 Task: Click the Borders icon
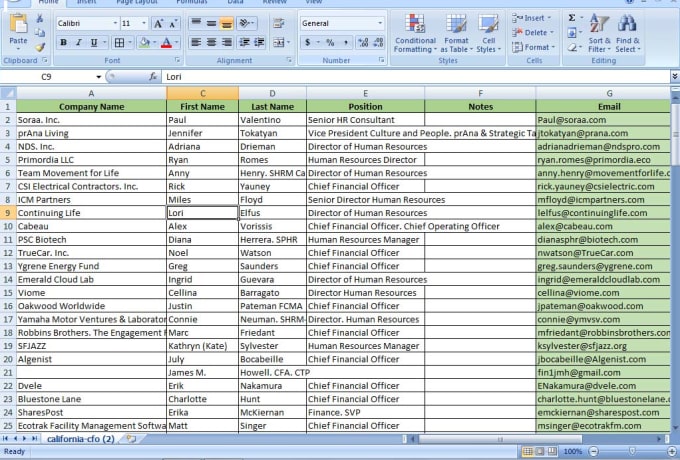coord(119,42)
